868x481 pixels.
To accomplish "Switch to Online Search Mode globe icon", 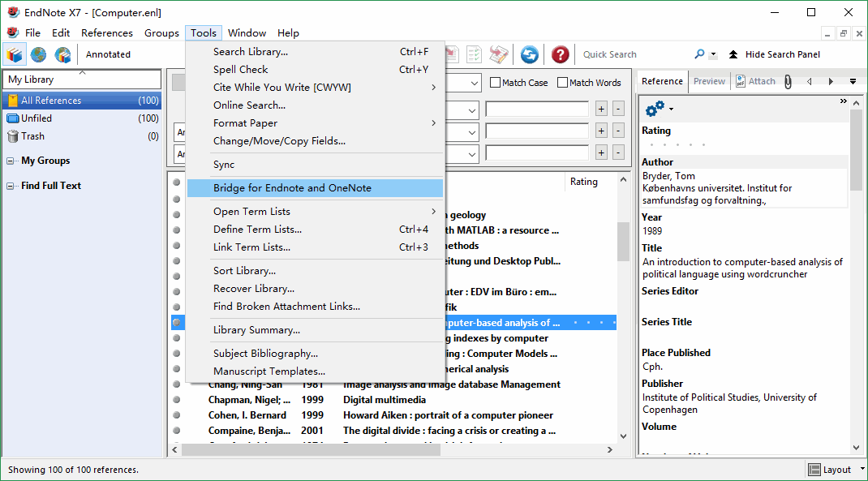I will pyautogui.click(x=38, y=54).
